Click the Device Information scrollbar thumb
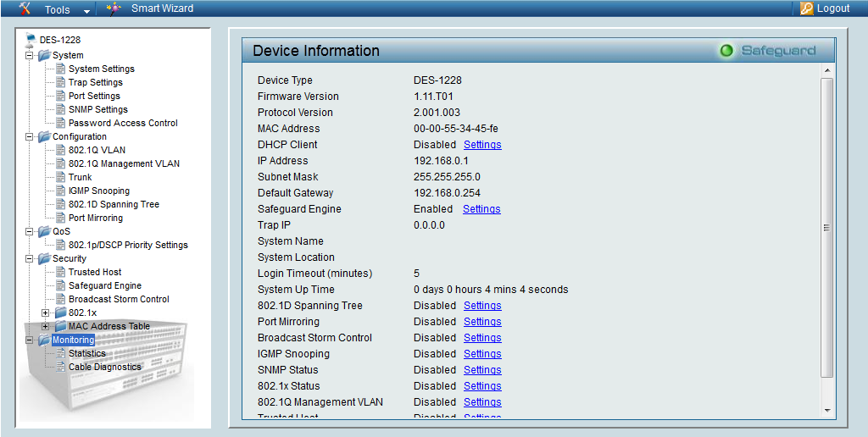 pyautogui.click(x=827, y=228)
